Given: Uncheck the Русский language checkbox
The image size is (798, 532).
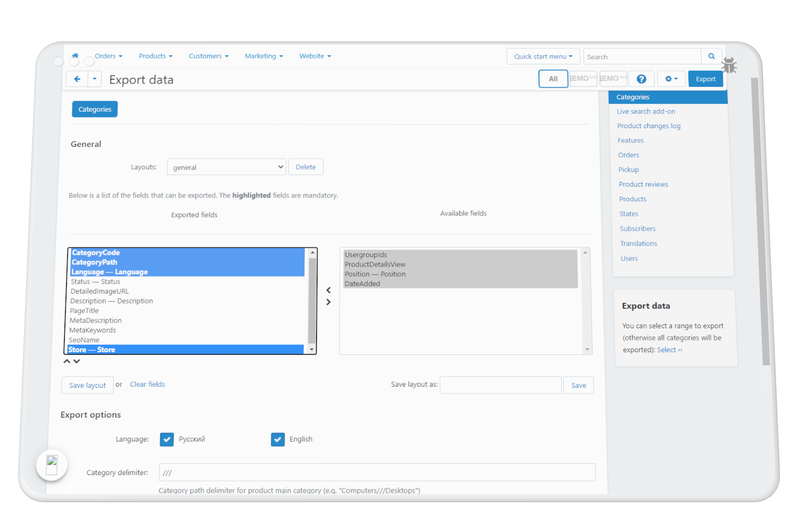Looking at the screenshot, I should coord(167,439).
